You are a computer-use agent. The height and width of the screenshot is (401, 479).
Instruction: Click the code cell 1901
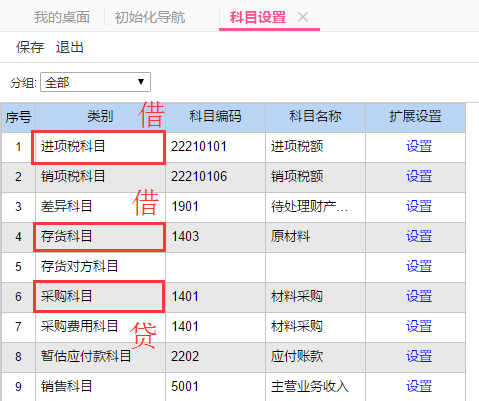[215, 207]
